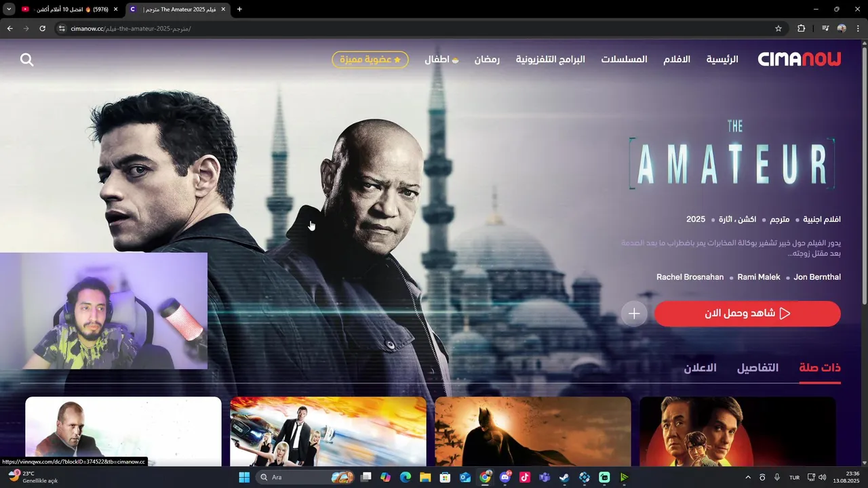Open Microsoft Edge from taskbar
This screenshot has width=868, height=488.
pos(406,477)
